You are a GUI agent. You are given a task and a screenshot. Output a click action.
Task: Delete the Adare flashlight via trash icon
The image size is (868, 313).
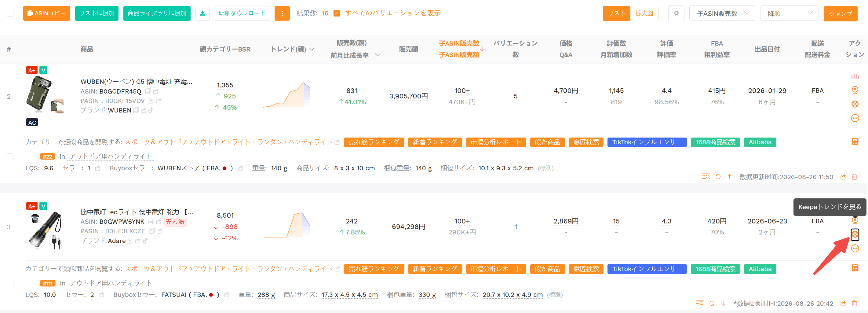click(854, 303)
